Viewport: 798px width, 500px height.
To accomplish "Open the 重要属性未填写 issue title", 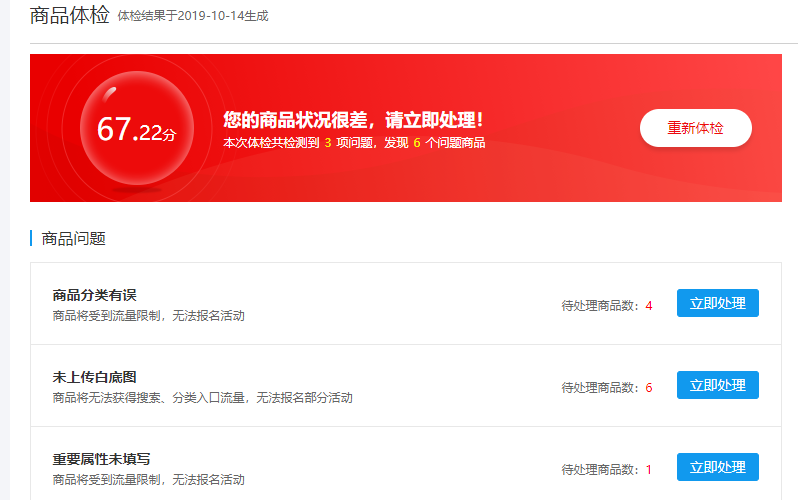I will click(101, 459).
